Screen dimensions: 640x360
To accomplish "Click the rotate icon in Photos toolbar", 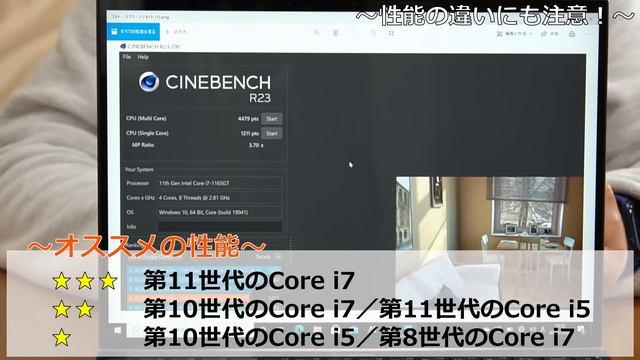I will [373, 33].
